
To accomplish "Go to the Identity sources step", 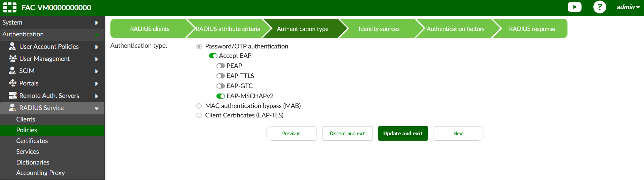I will [x=379, y=29].
